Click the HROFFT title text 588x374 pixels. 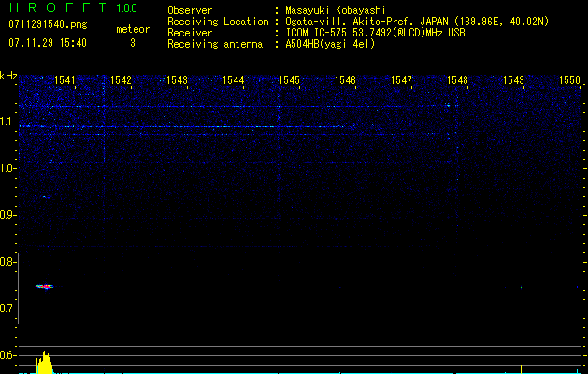click(x=58, y=7)
